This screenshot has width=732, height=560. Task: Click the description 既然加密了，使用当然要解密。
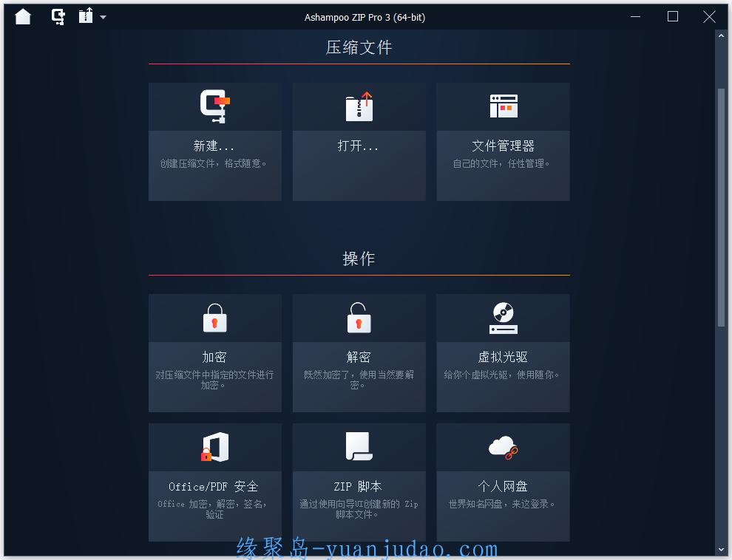359,380
